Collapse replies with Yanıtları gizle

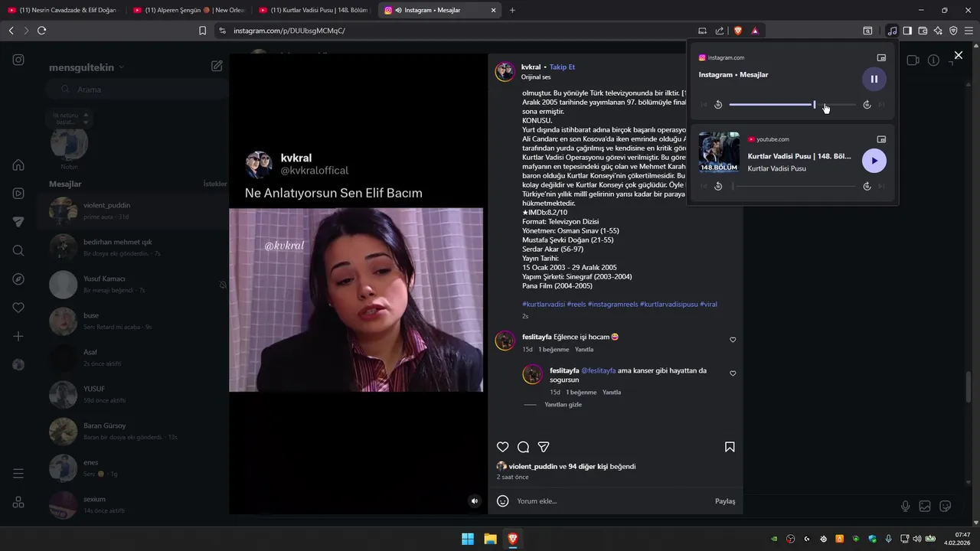click(563, 404)
